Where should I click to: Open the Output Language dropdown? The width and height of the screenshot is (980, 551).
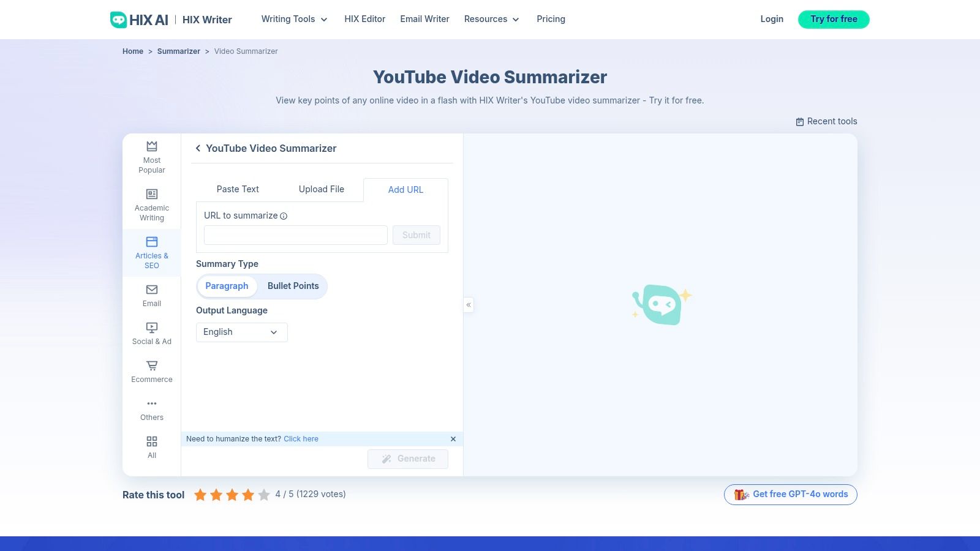(242, 332)
